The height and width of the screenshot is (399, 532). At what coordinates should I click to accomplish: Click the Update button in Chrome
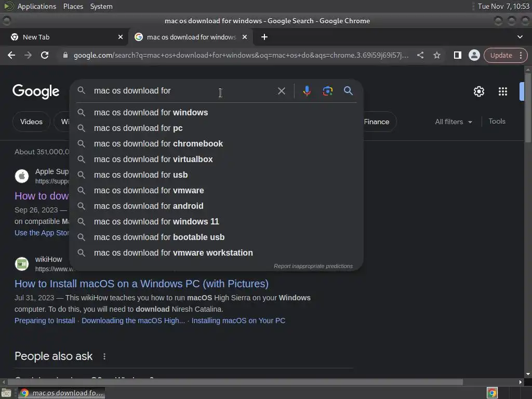tap(501, 55)
